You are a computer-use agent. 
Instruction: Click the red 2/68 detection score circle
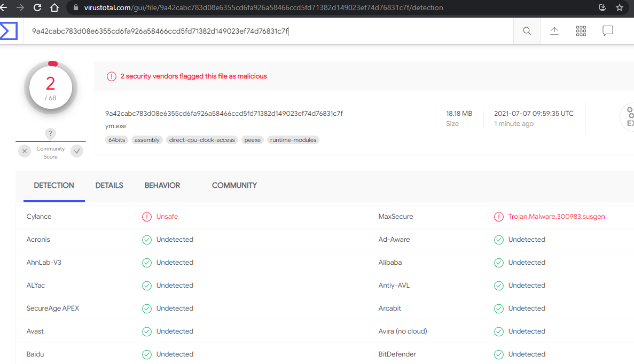pyautogui.click(x=50, y=86)
